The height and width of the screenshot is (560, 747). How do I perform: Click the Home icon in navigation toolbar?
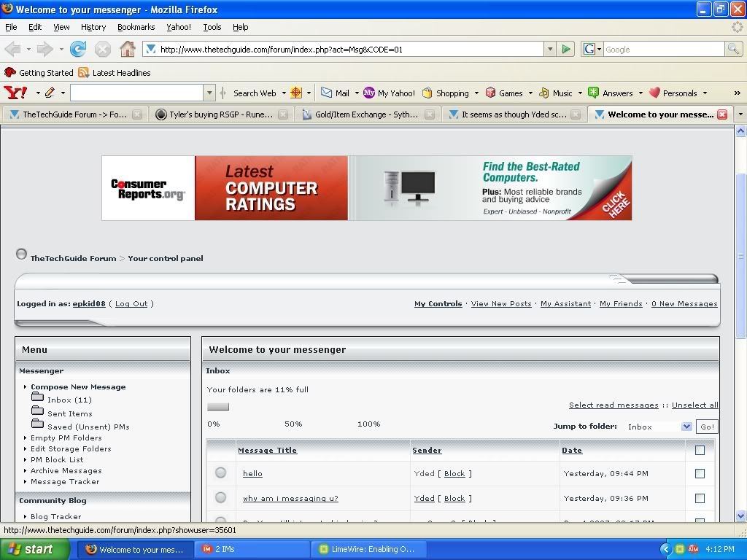128,50
